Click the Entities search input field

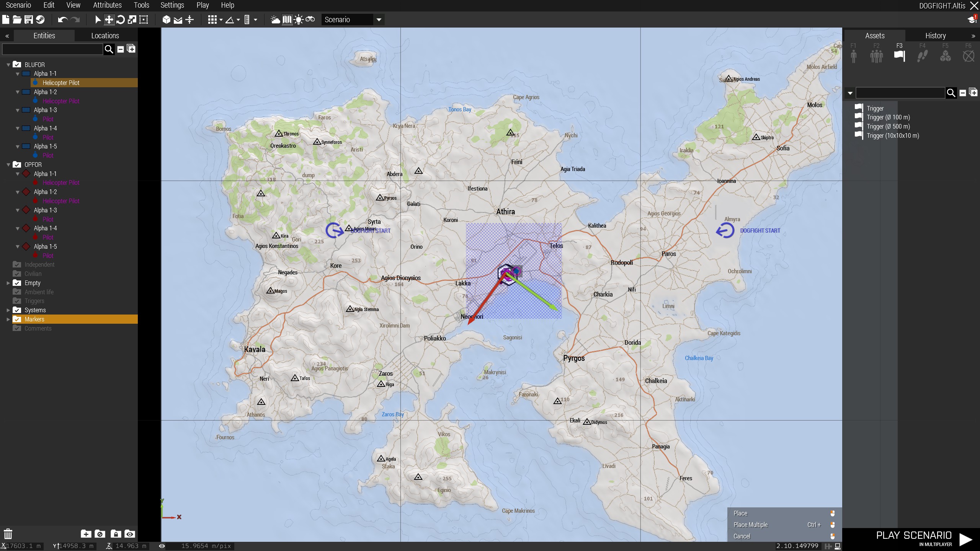(x=53, y=49)
